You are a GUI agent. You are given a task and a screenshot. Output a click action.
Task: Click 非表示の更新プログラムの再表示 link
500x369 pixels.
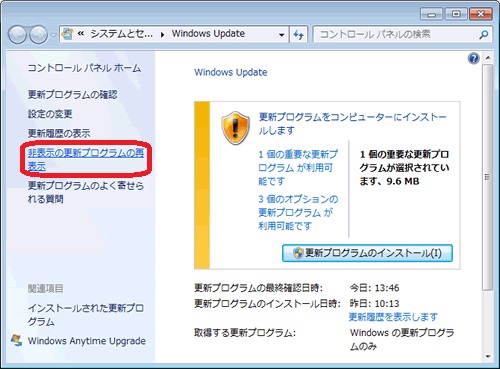coord(86,159)
